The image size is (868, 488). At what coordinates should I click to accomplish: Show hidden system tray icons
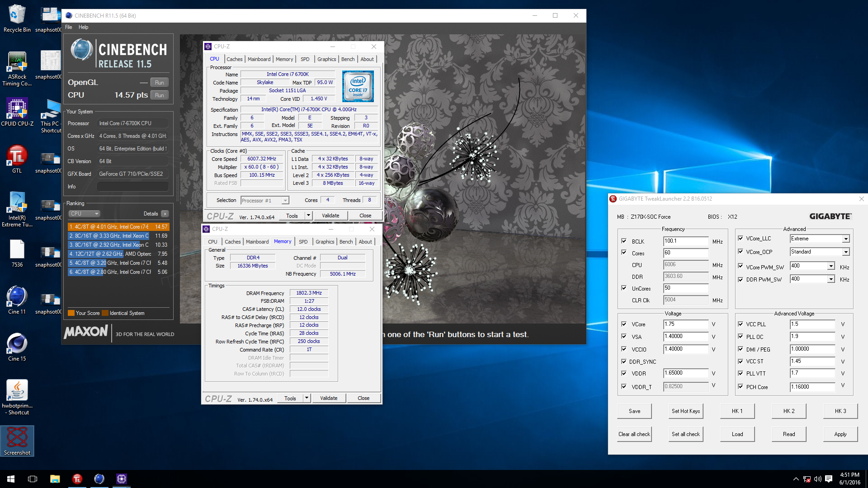click(796, 479)
